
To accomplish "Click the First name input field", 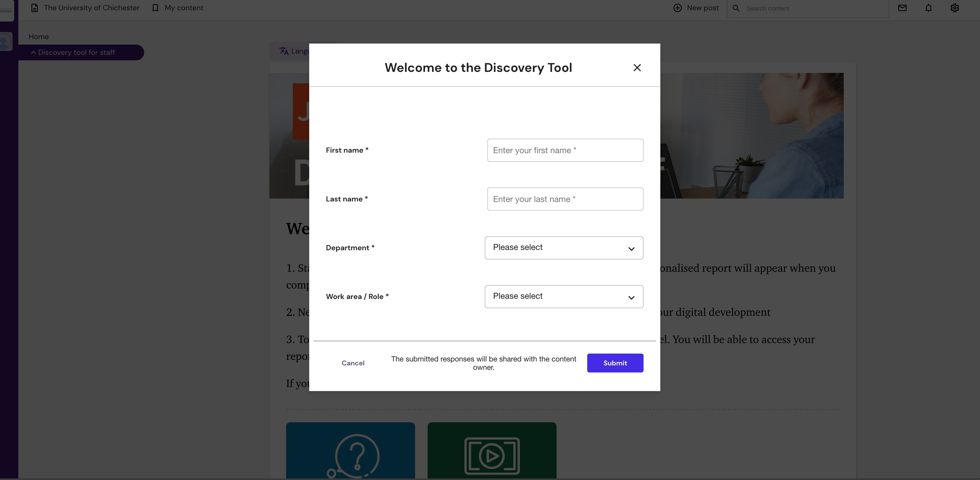I will pyautogui.click(x=565, y=150).
